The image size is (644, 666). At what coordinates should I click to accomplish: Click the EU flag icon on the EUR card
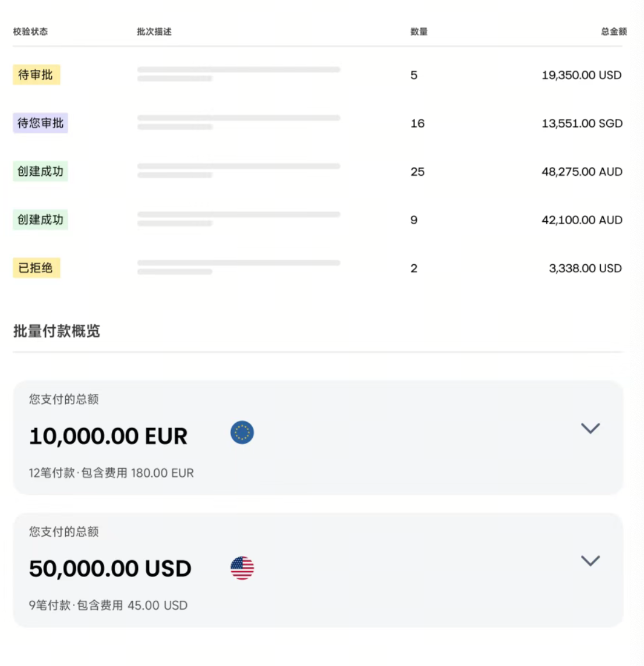point(242,433)
